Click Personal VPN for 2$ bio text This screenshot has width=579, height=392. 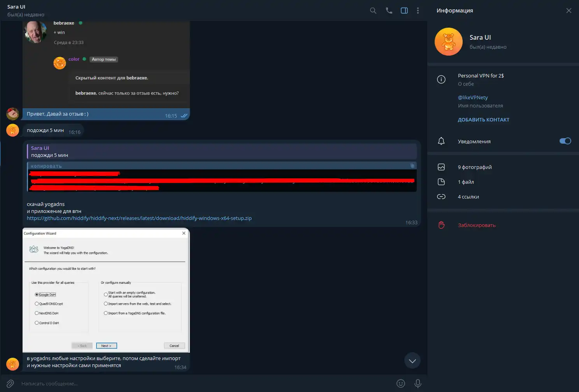click(481, 76)
